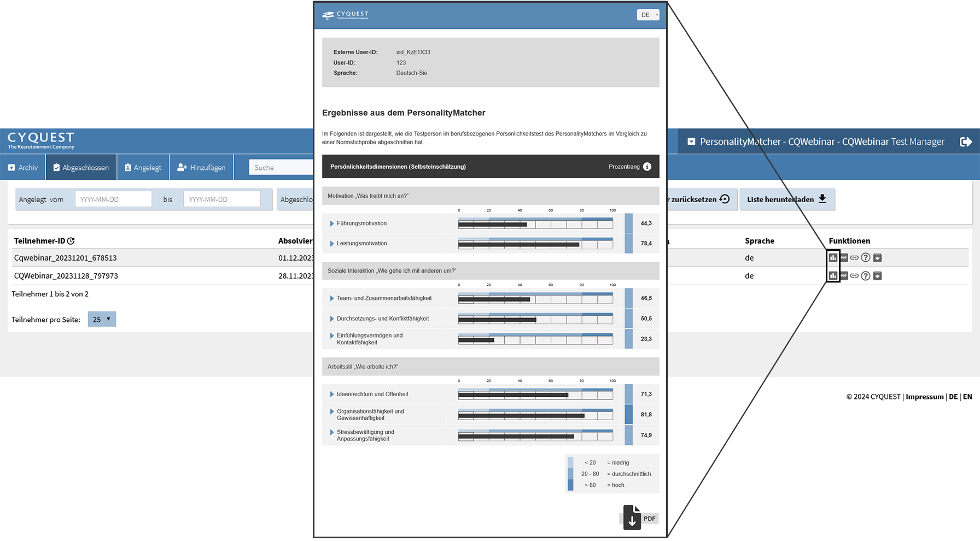Click Liste herunterladen button
Viewport: 980px width, 541px height.
tap(787, 199)
